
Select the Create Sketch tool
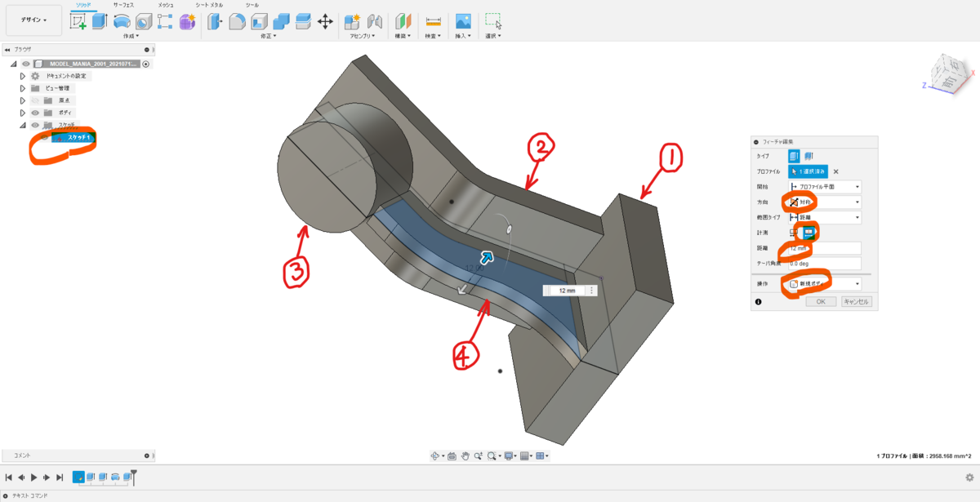coord(78,22)
